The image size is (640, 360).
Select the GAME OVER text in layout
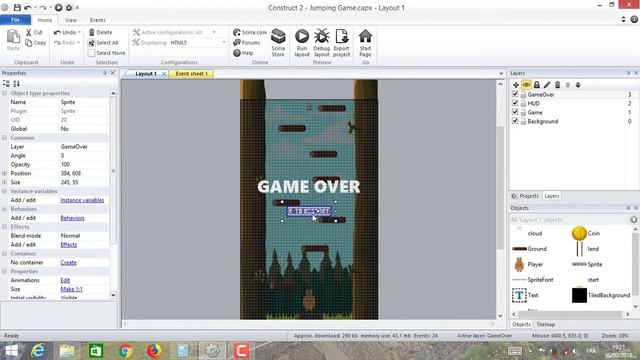tap(309, 187)
